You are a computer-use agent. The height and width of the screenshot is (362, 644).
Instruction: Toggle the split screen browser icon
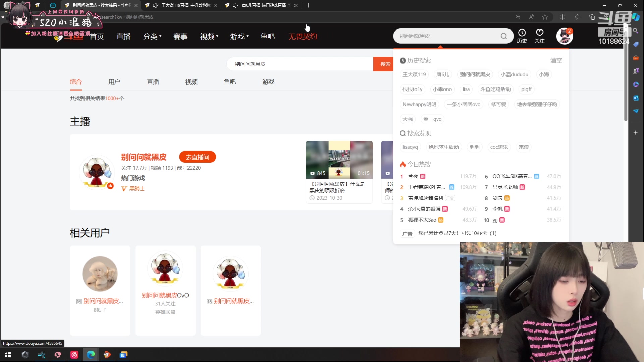562,17
